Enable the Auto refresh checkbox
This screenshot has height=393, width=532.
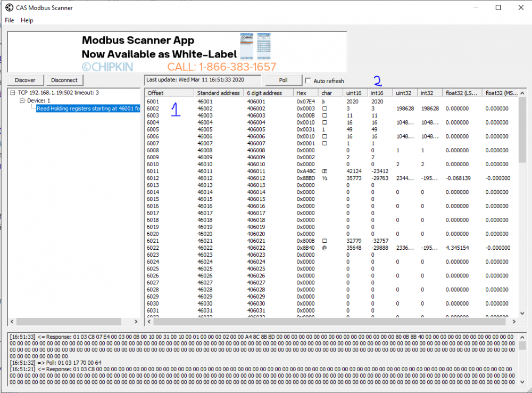click(x=309, y=81)
